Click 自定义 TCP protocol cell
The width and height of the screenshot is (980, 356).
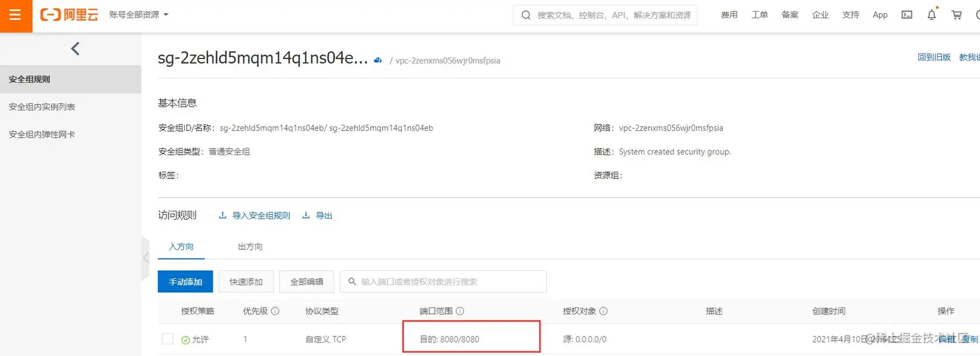(325, 339)
